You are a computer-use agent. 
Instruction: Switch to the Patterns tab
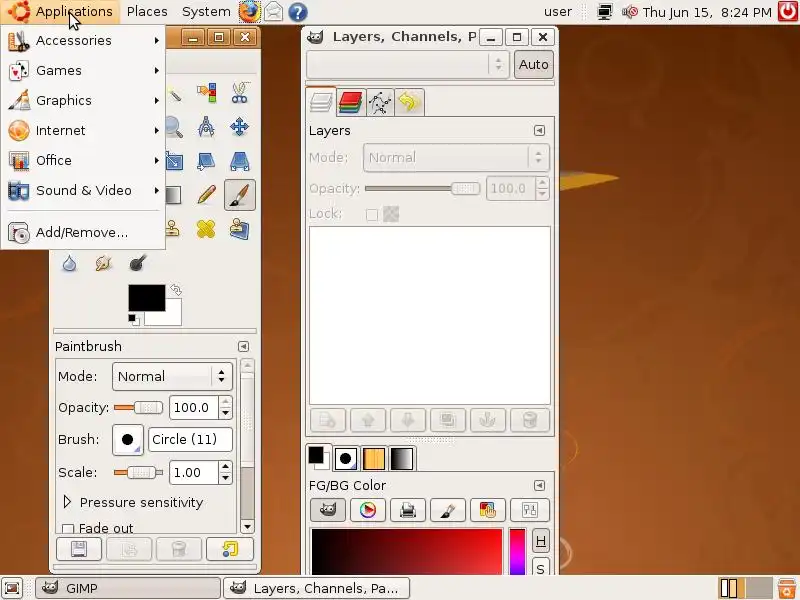tap(373, 458)
